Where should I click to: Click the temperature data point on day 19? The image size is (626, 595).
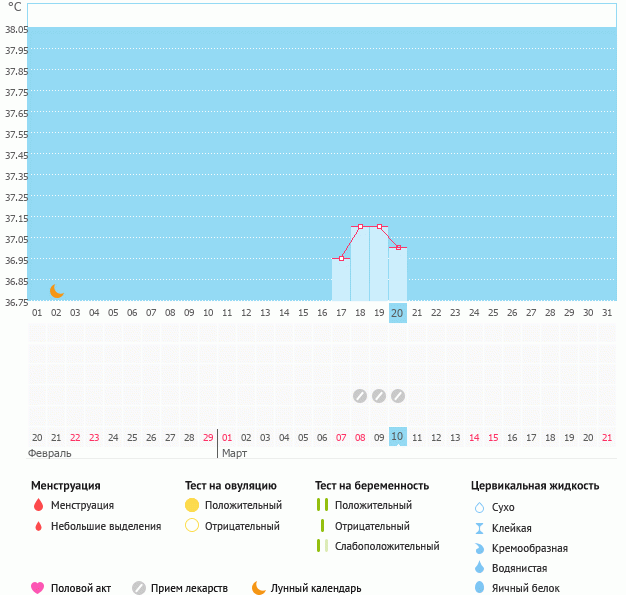tap(379, 227)
